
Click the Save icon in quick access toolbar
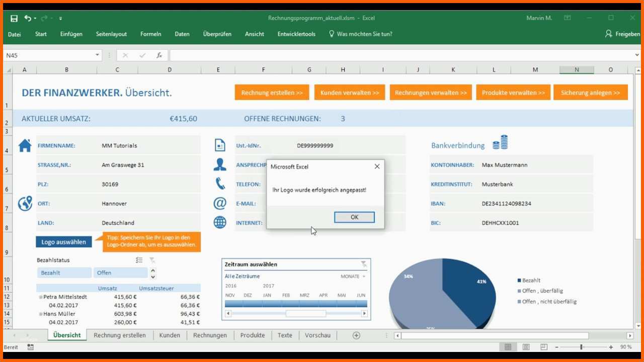point(14,18)
